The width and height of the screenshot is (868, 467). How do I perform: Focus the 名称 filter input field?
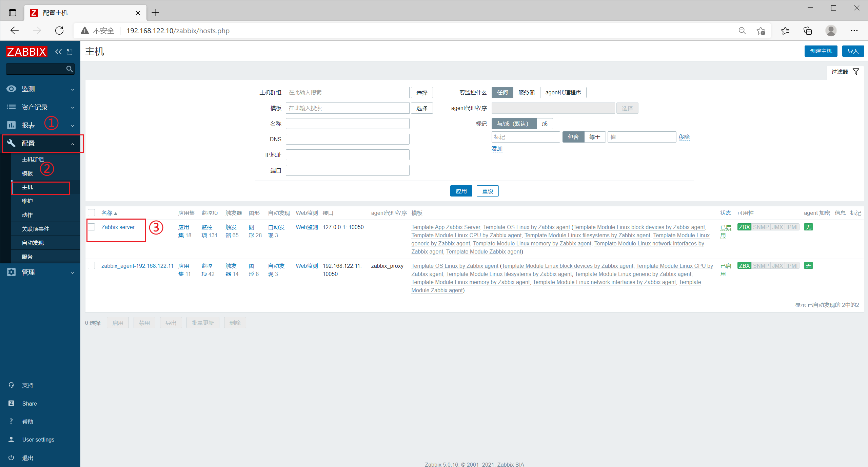pyautogui.click(x=348, y=124)
